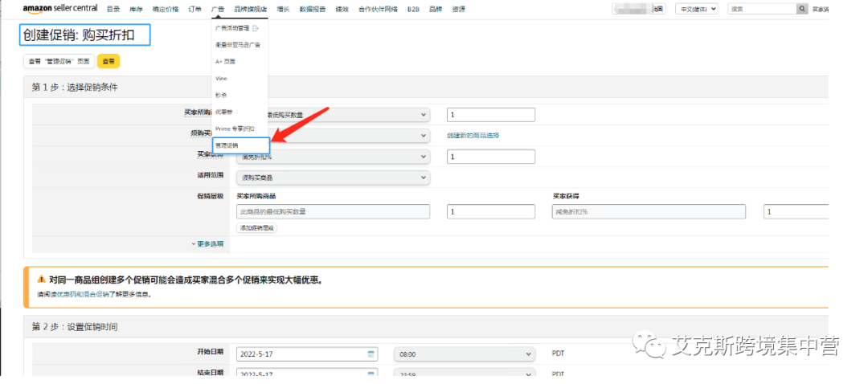Click the tier 此商品的最低购买数量 field
868x384 pixels.
pos(334,212)
